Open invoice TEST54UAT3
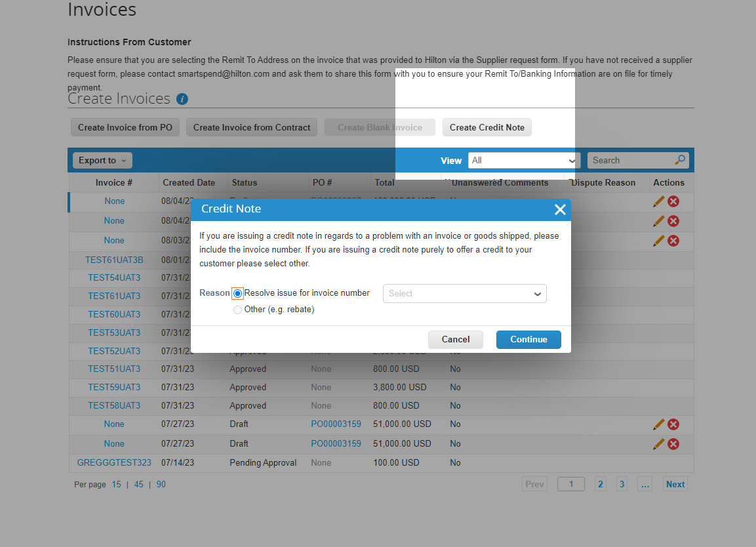This screenshot has height=547, width=756. coord(114,277)
